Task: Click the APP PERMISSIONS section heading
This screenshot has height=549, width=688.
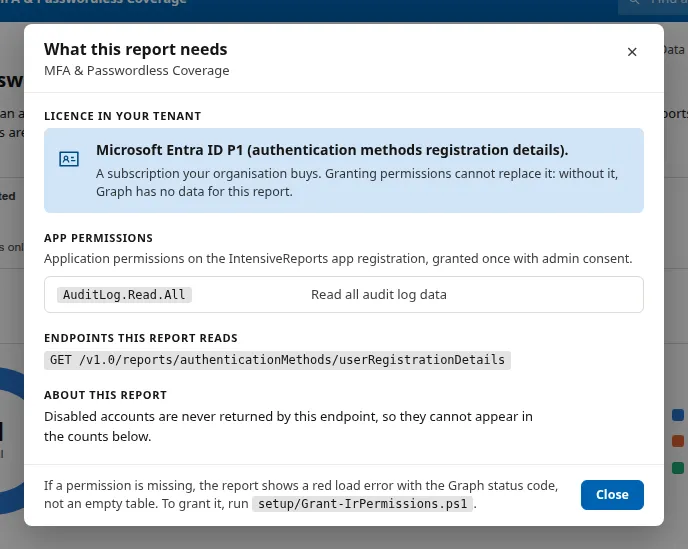Action: click(98, 238)
